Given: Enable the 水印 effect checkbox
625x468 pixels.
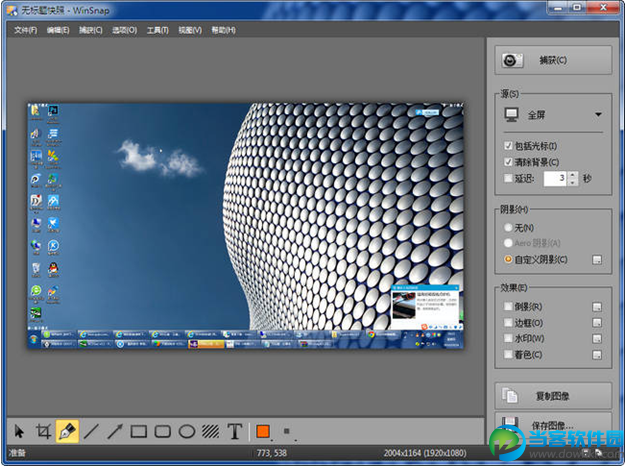Looking at the screenshot, I should [x=509, y=338].
